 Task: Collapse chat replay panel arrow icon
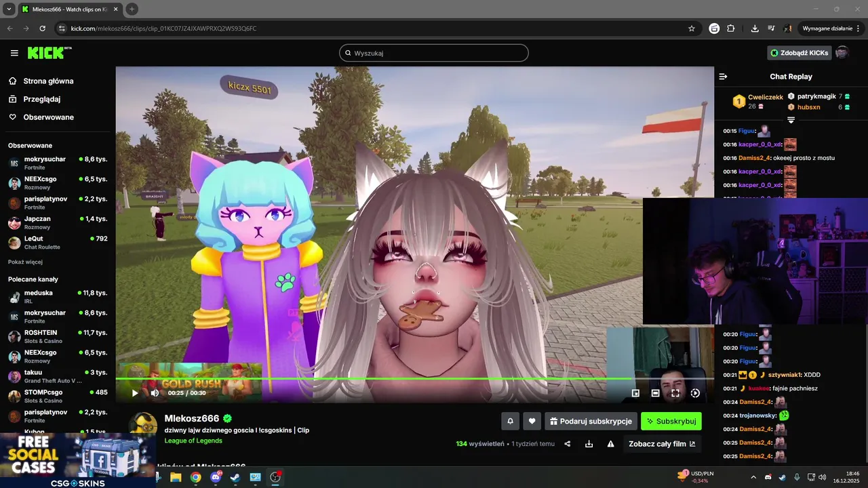[723, 77]
